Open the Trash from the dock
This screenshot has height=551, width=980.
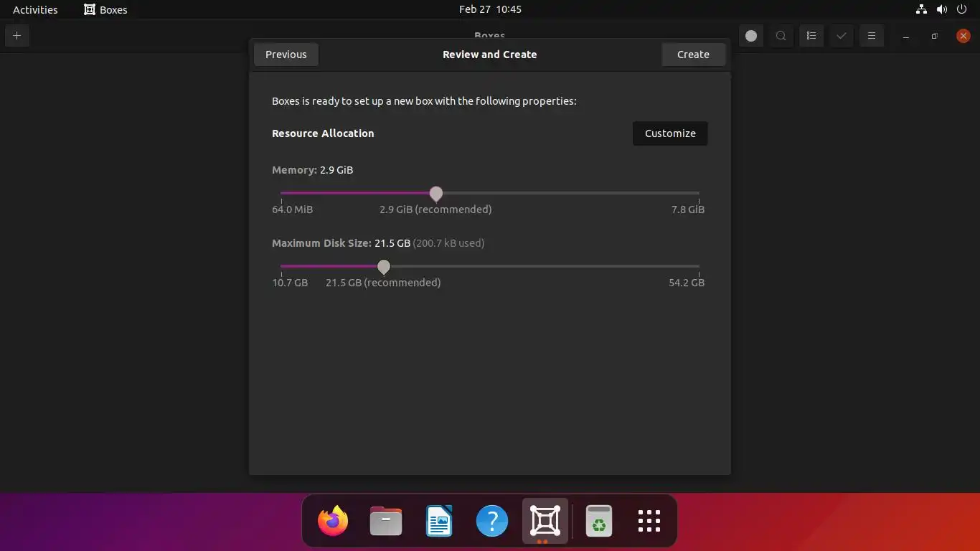[598, 521]
